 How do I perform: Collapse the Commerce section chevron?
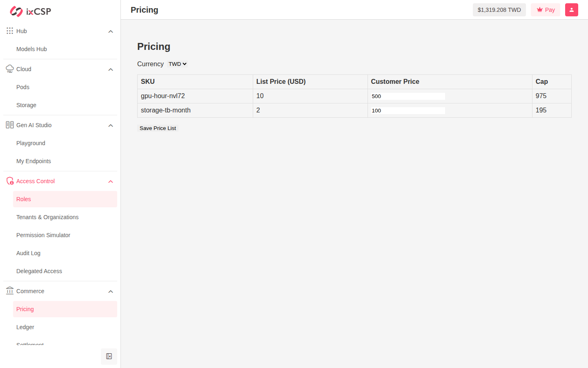(x=111, y=292)
